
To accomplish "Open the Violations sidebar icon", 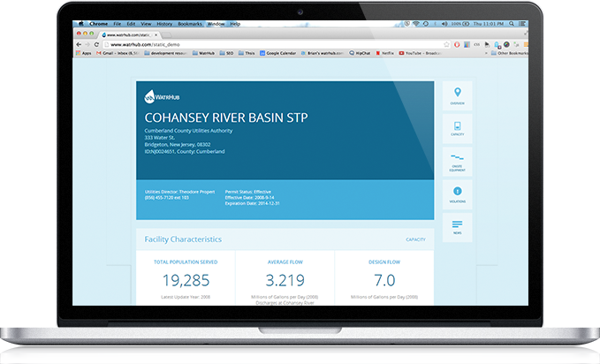I will (457, 194).
